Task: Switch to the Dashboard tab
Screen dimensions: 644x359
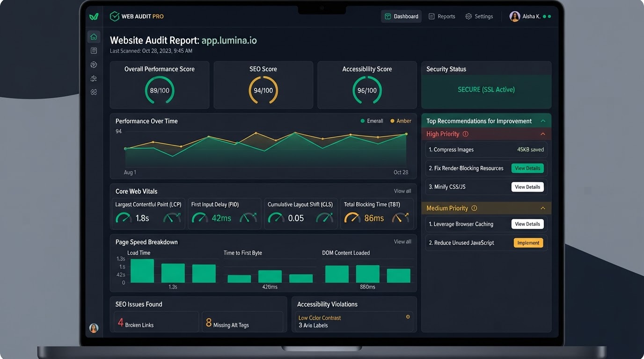Action: tap(401, 16)
